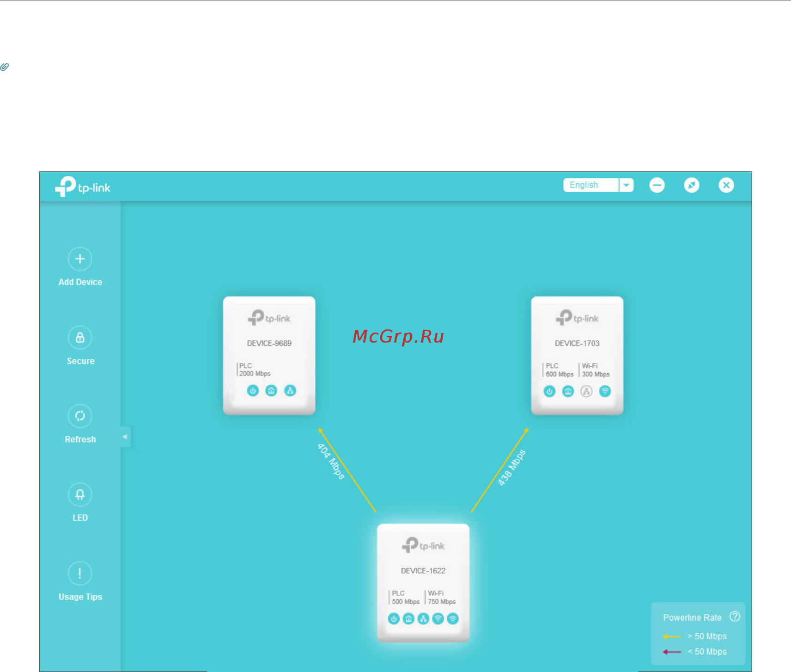Image resolution: width=791 pixels, height=672 pixels.
Task: Click home icon on DEVICE-1622
Action: click(408, 619)
